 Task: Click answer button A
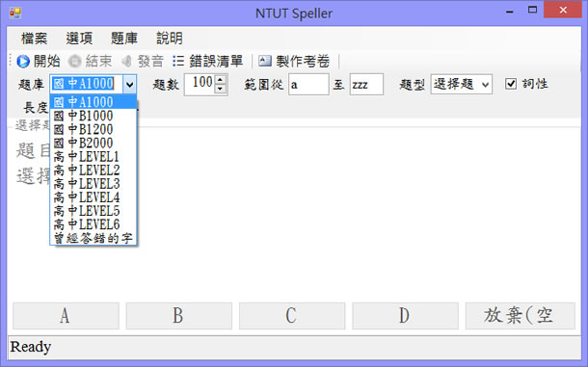pyautogui.click(x=66, y=316)
